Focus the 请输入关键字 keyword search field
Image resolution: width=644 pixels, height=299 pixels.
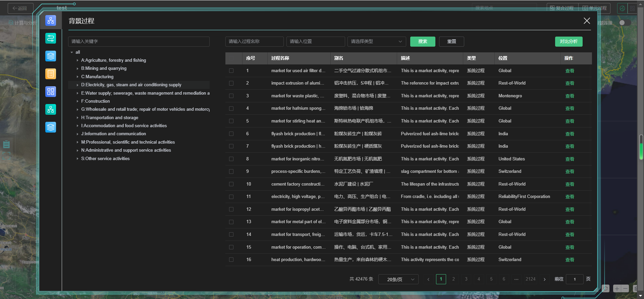(139, 42)
